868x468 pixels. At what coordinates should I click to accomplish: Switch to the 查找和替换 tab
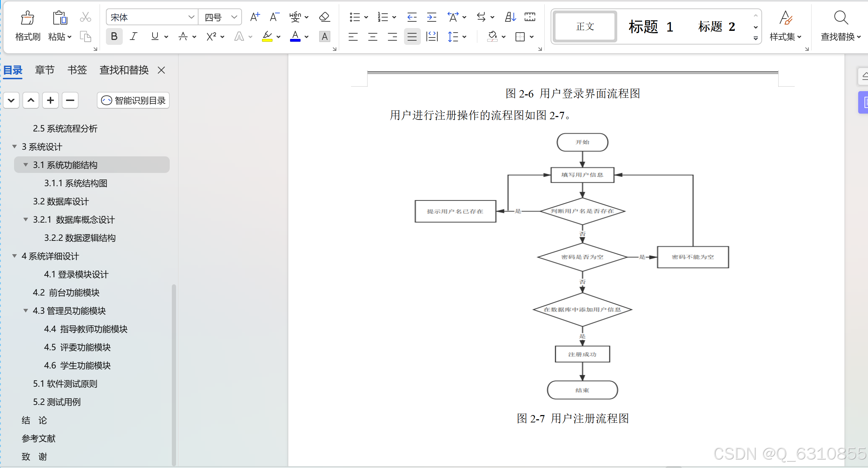[124, 70]
